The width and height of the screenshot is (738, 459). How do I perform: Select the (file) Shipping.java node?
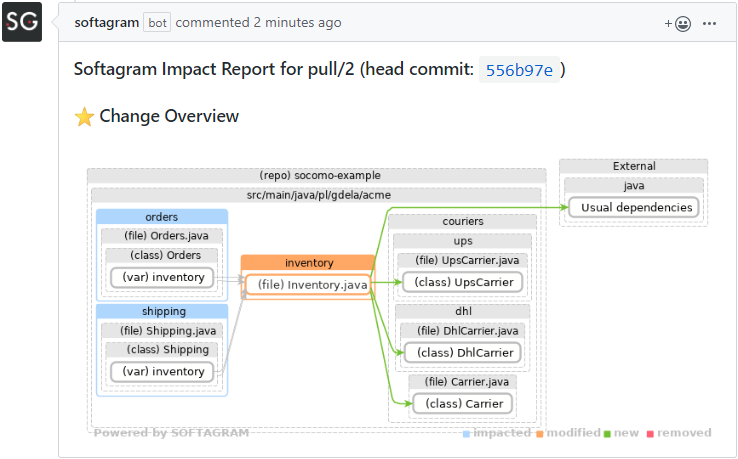(162, 330)
